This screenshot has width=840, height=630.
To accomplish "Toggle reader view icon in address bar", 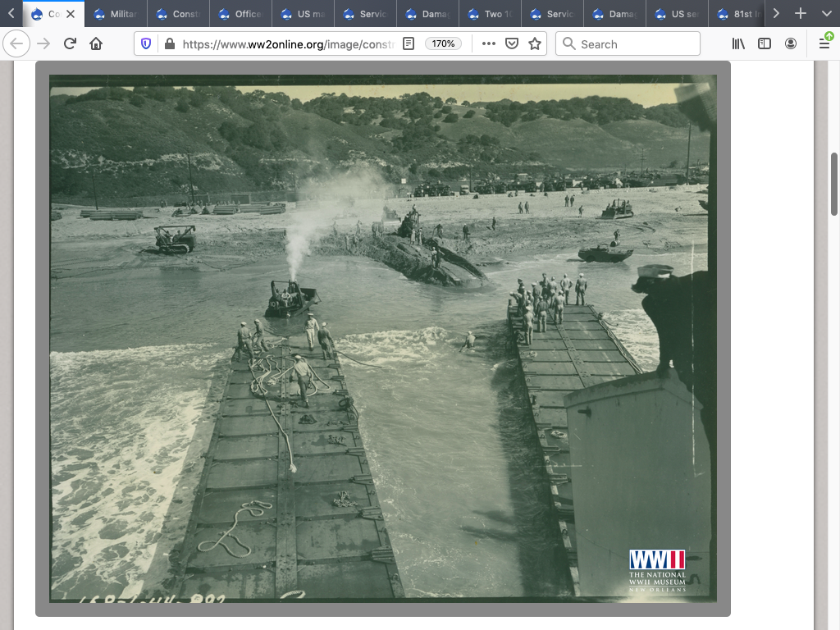I will coord(409,43).
